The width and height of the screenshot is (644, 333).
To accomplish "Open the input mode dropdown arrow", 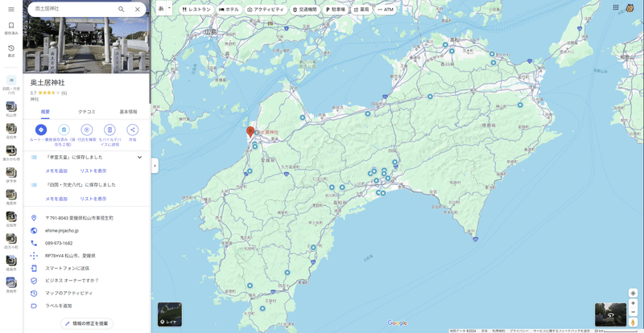I will 169,8.
